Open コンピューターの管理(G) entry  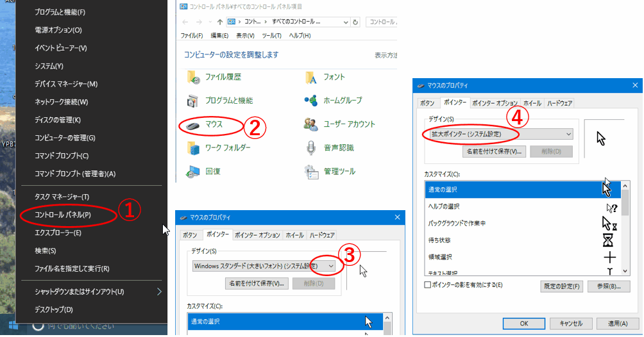coord(65,138)
